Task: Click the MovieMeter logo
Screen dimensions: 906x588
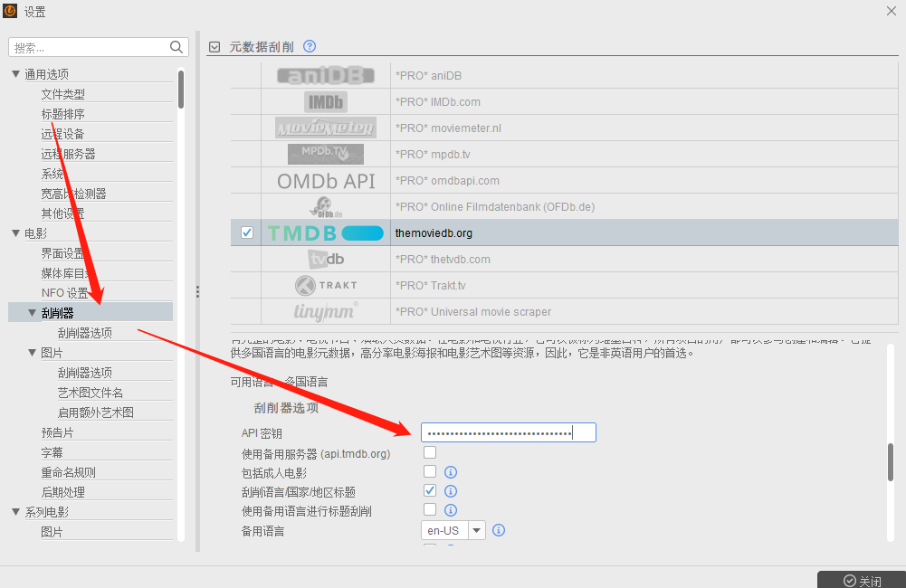Action: click(325, 128)
